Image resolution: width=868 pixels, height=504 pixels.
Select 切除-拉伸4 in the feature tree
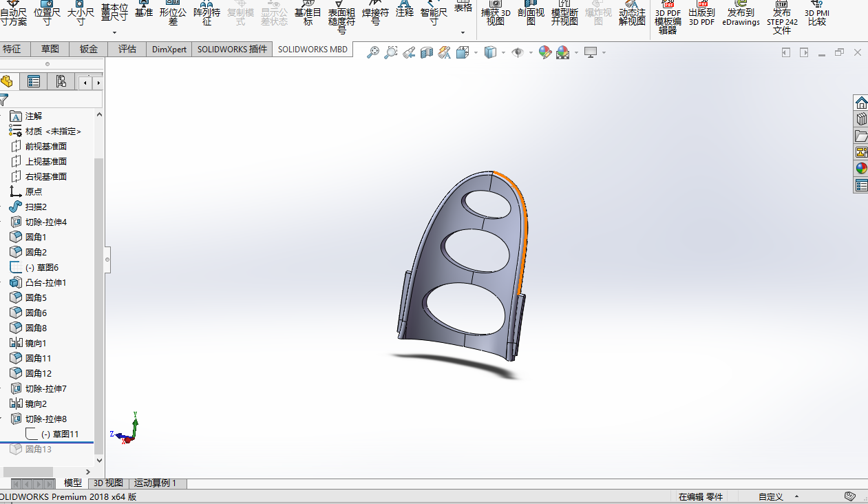tap(45, 222)
